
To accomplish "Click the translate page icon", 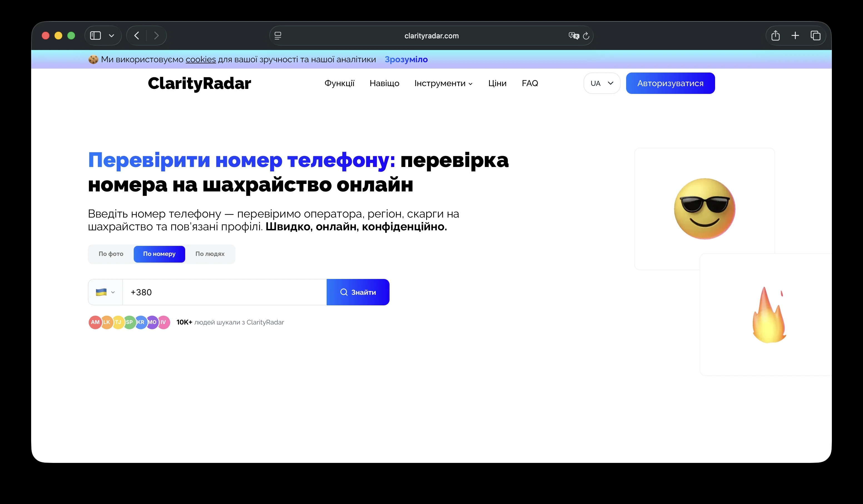I will pyautogui.click(x=574, y=36).
